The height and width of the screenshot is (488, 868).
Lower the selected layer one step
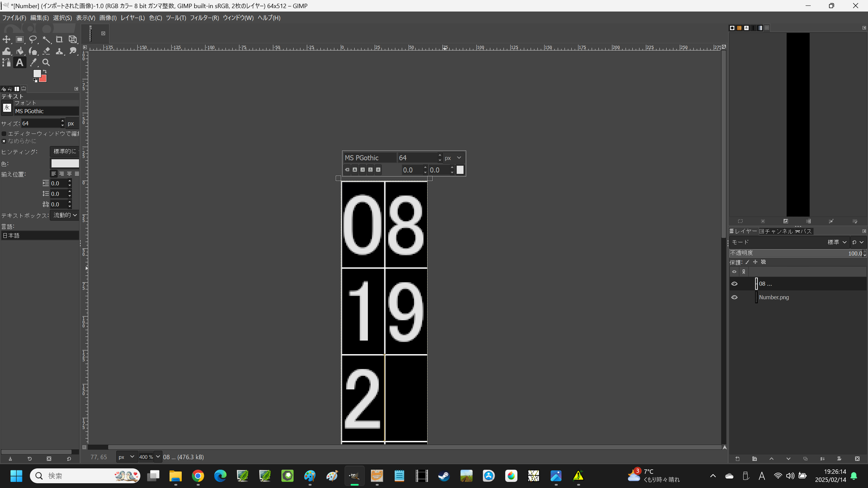click(788, 459)
